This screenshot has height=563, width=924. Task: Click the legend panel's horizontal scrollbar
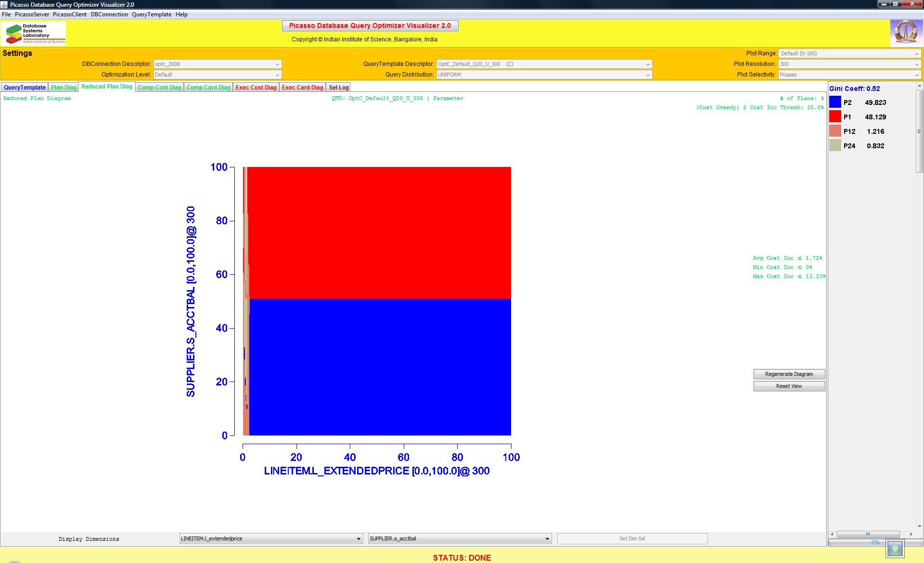click(x=868, y=534)
